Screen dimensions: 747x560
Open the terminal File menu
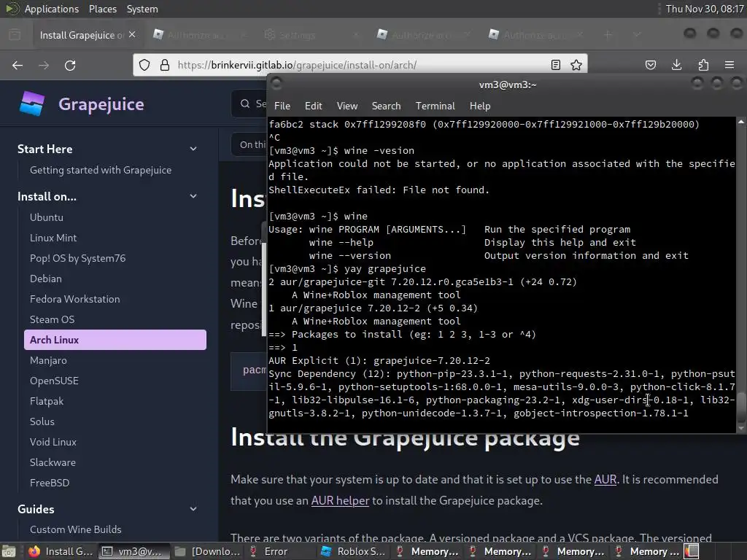point(282,106)
